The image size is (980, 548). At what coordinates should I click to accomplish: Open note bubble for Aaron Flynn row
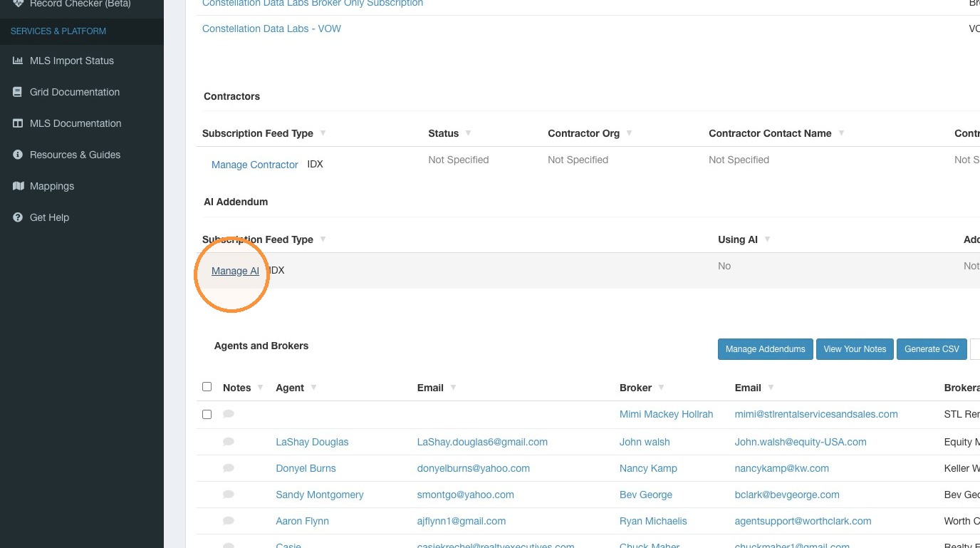coord(229,521)
